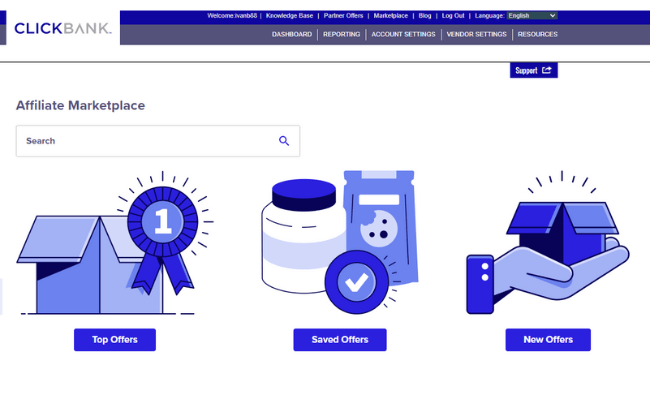Open the Language dropdown set to English

click(x=532, y=16)
